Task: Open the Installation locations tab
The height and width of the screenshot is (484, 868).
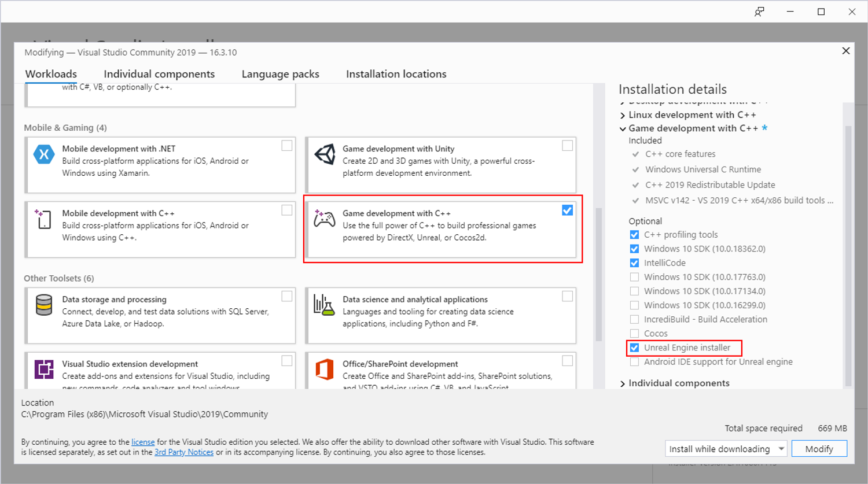Action: pyautogui.click(x=396, y=74)
